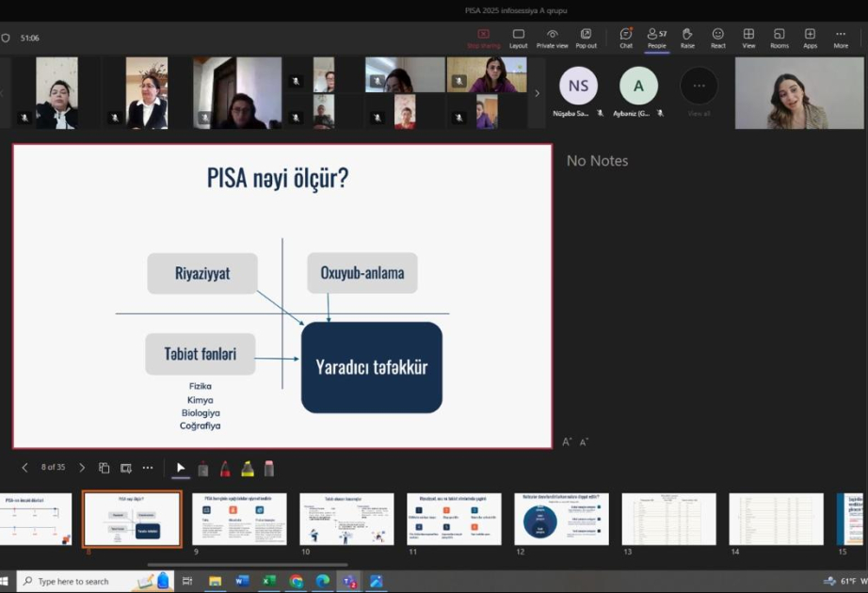Open File Explorer from the taskbar
The image size is (868, 593).
point(215,582)
